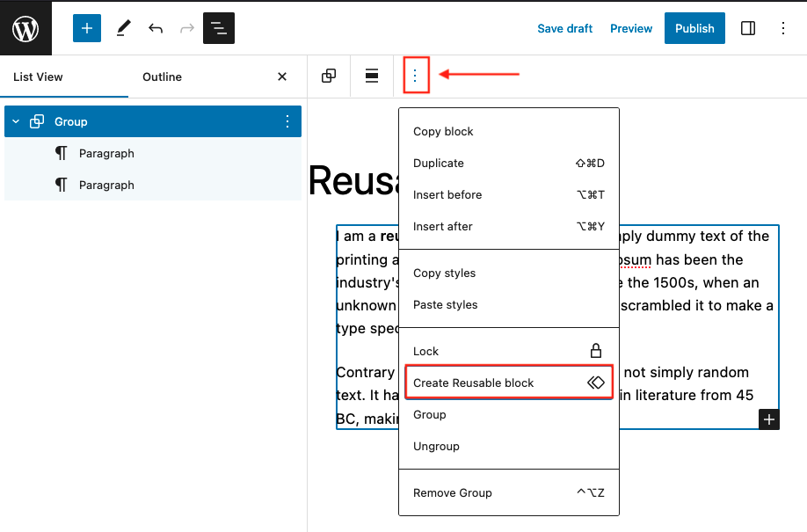
Task: Open editor options with the top-right three dots
Action: coord(783,28)
